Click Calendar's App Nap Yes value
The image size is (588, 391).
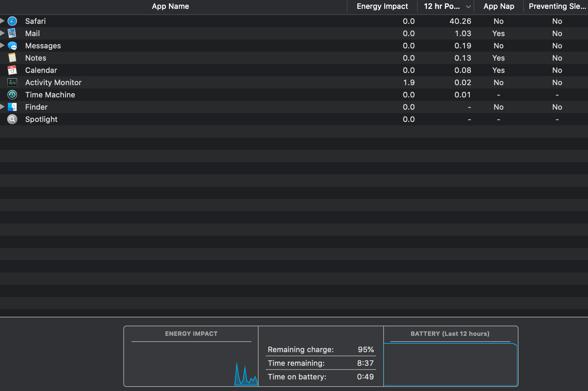coord(498,70)
